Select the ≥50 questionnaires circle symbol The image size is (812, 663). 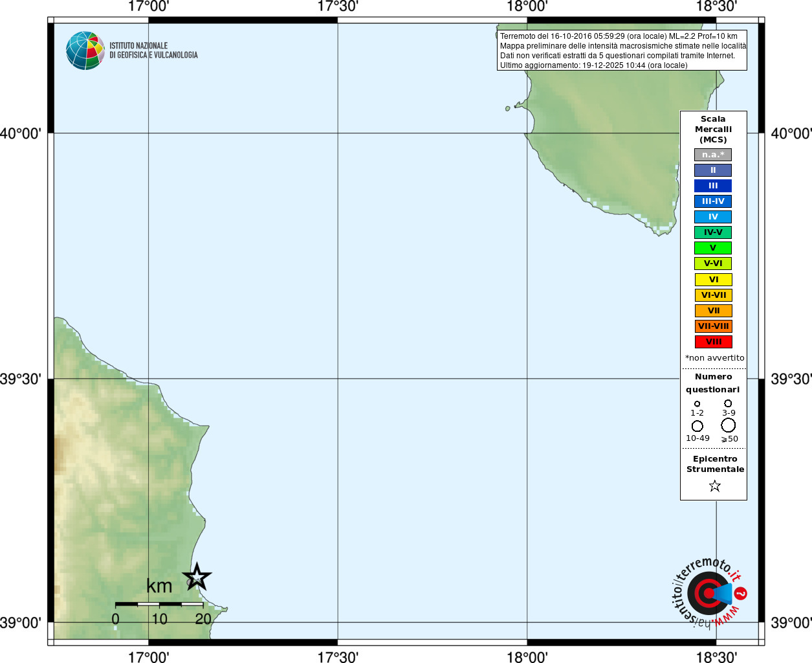tap(728, 425)
